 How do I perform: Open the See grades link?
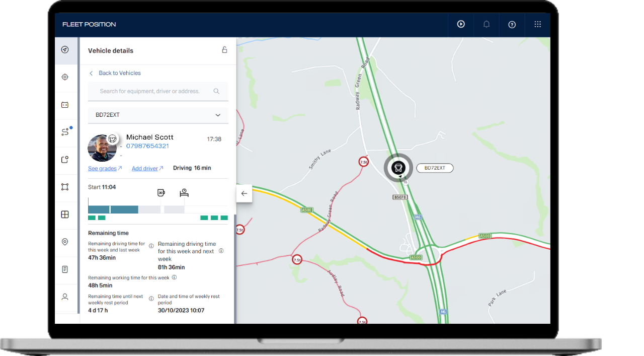coord(101,168)
